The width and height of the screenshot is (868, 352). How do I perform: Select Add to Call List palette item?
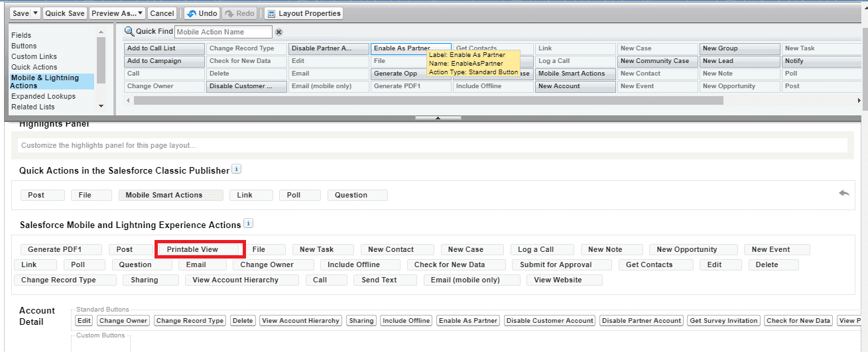point(164,48)
